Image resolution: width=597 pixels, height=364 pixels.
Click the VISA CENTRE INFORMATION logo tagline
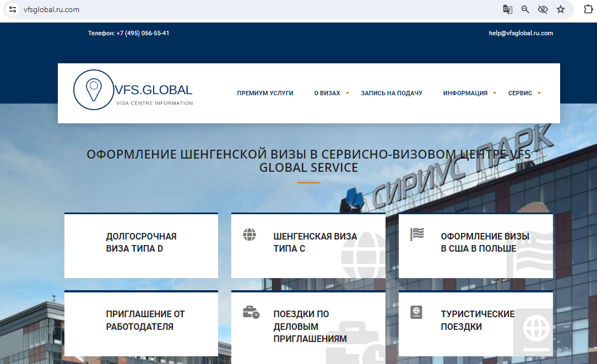tap(155, 103)
